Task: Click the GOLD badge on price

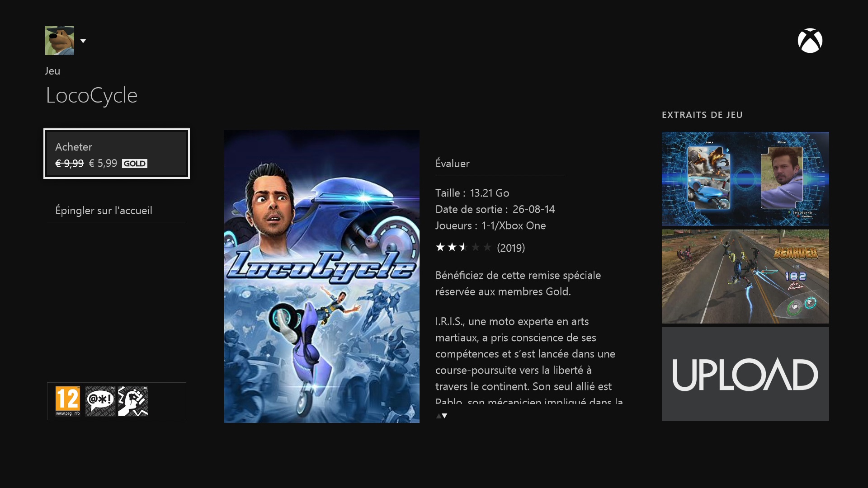Action: 135,164
